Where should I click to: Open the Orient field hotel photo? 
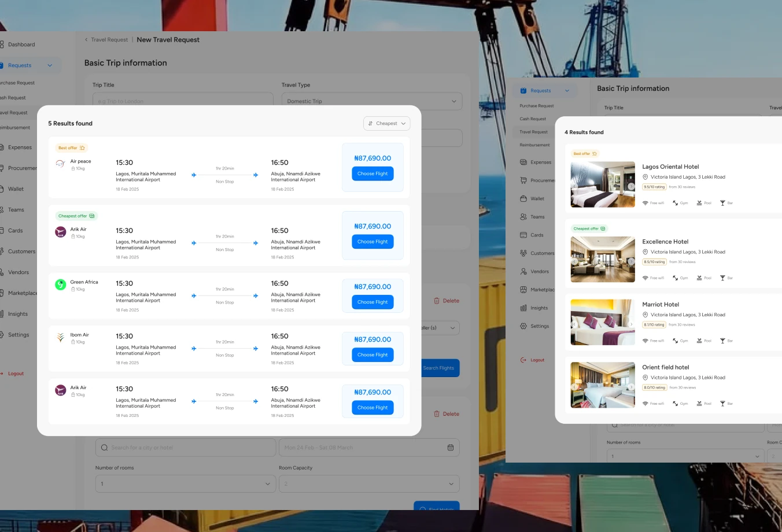[x=603, y=385]
